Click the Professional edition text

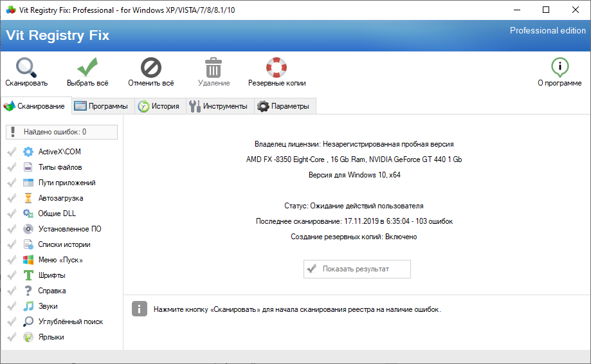point(548,30)
